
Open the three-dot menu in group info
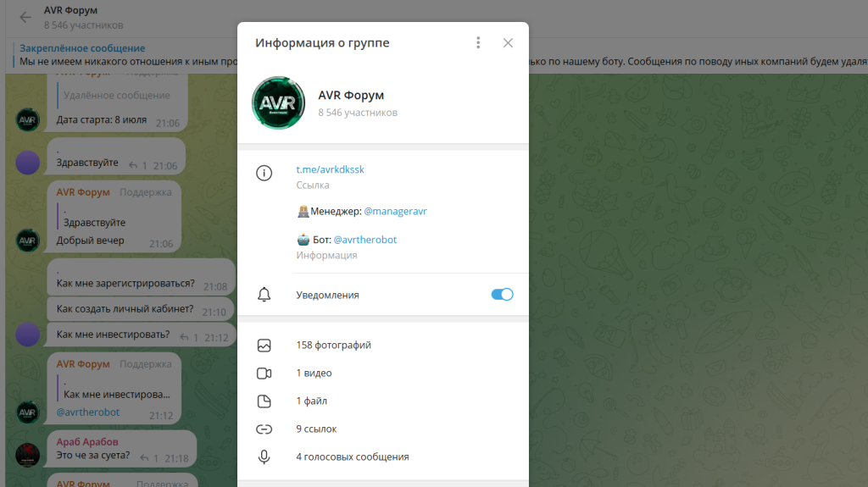(x=478, y=42)
